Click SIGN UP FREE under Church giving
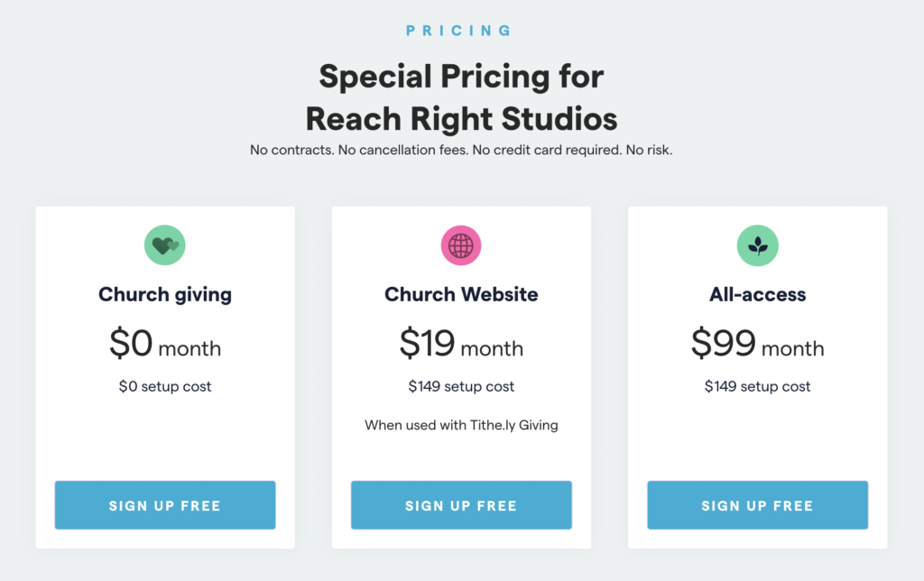 click(165, 505)
